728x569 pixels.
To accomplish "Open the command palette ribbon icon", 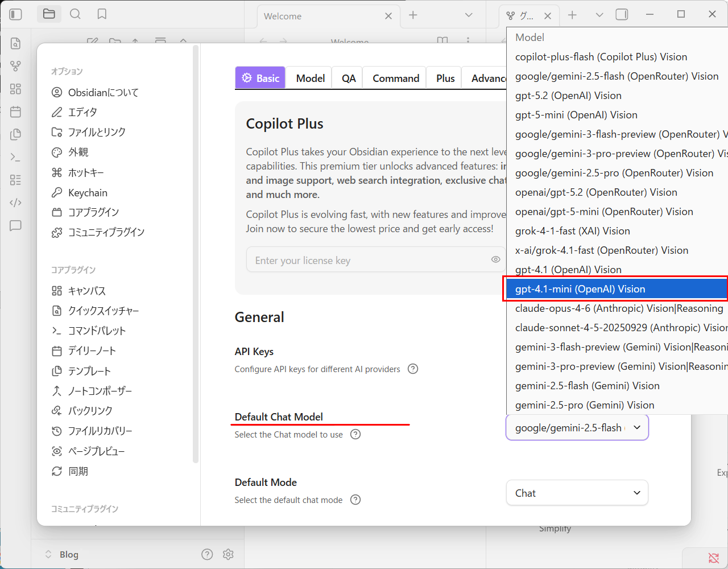I will coord(15,157).
